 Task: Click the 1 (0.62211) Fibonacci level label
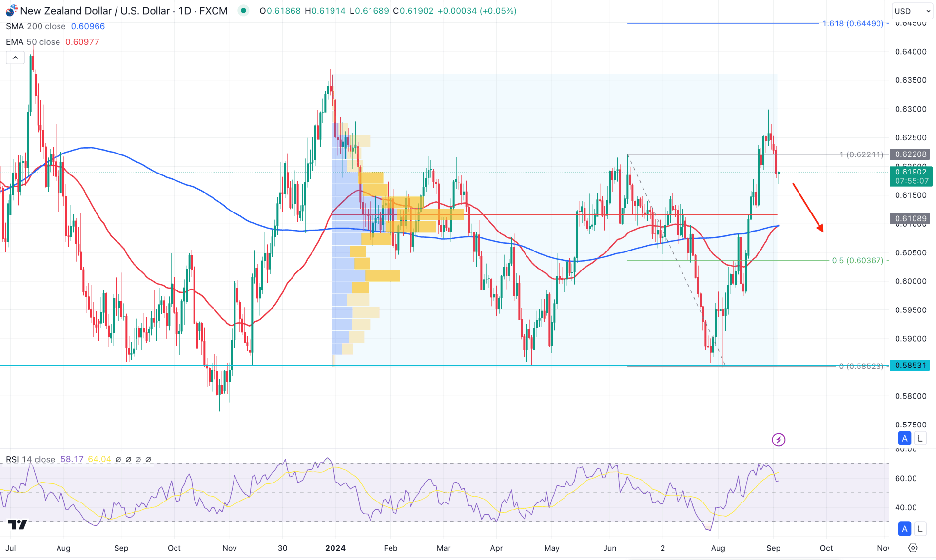861,154
